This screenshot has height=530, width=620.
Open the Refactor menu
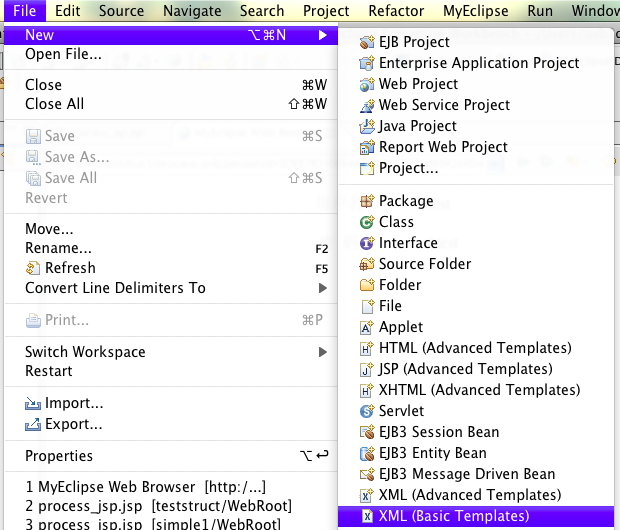point(396,11)
